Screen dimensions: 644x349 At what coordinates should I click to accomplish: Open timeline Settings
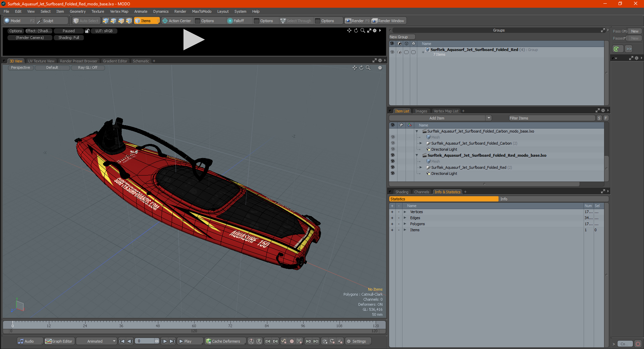358,341
